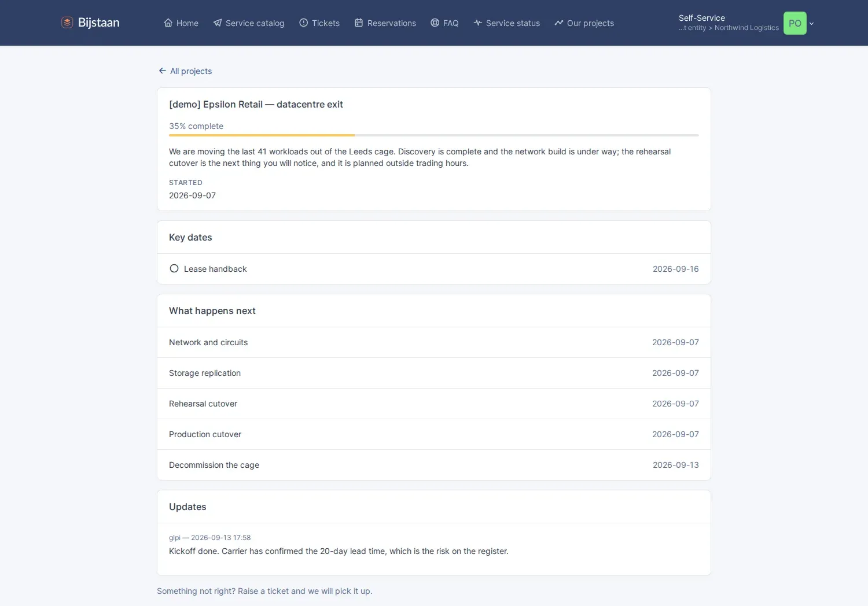Click the Self-Service profile label
This screenshot has height=606, width=868.
point(702,18)
